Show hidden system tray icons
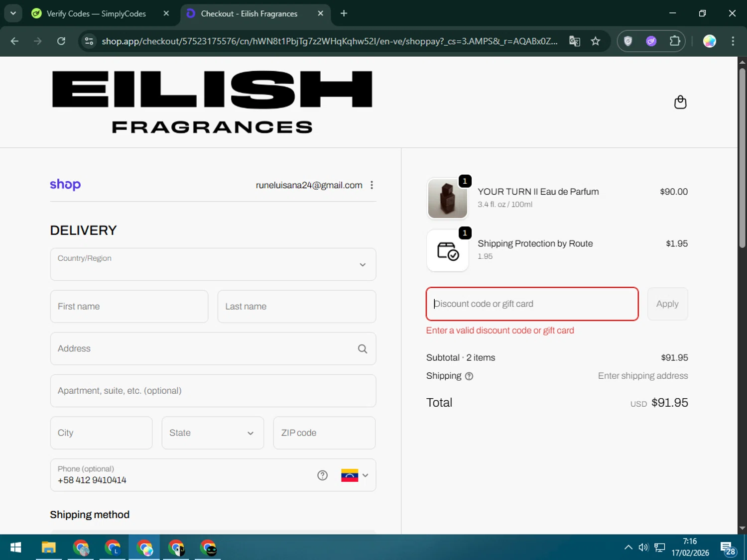The height and width of the screenshot is (560, 747). [628, 548]
